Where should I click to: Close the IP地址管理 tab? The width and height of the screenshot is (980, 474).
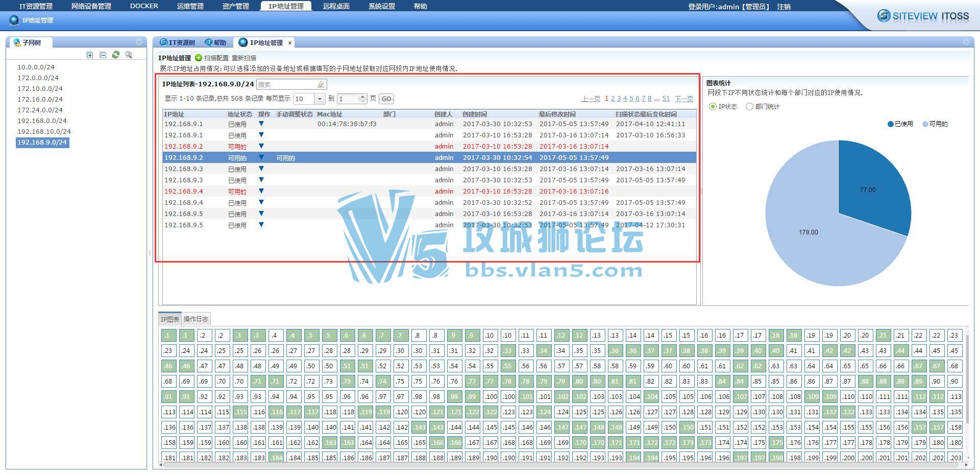[290, 43]
